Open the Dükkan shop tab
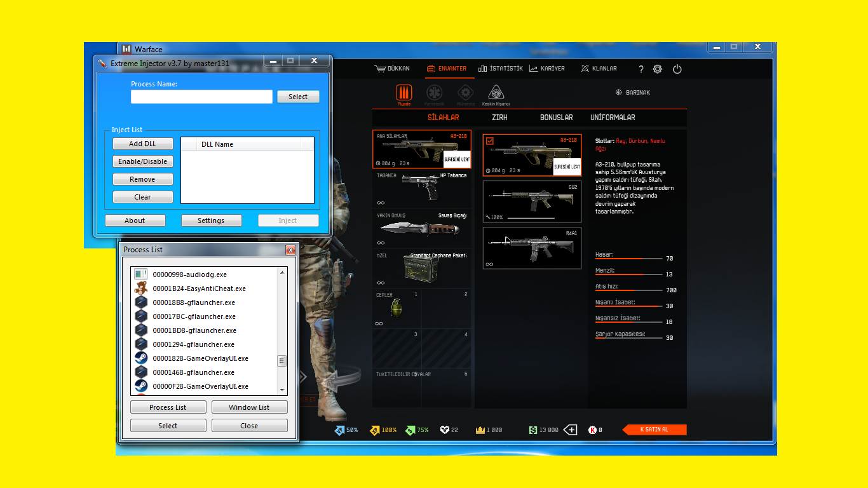 (392, 69)
